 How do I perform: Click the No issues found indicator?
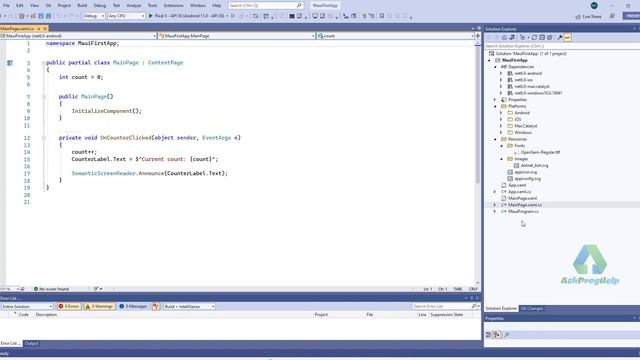pos(51,289)
